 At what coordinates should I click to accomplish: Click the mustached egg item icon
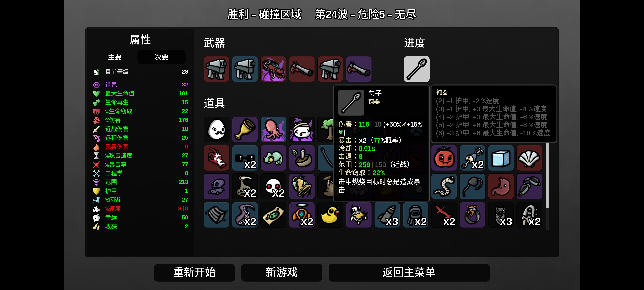tap(217, 129)
